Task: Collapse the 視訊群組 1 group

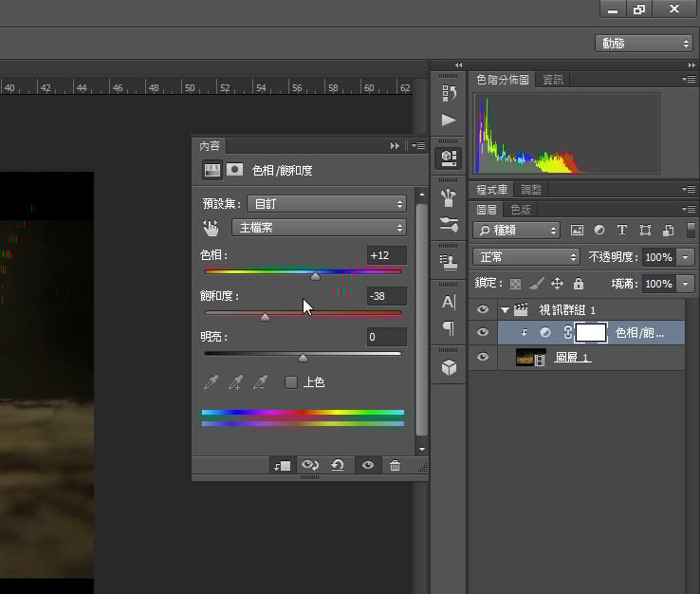Action: coord(505,309)
